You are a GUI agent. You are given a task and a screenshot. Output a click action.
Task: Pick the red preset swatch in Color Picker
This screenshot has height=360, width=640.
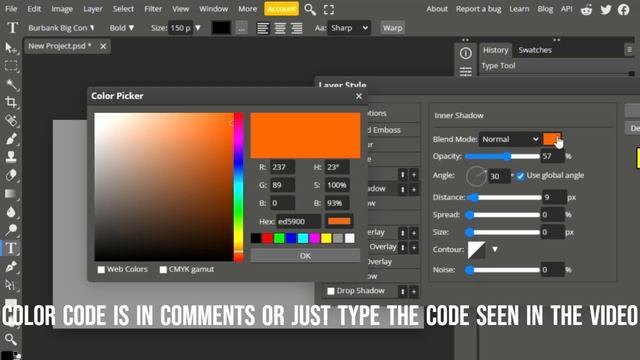coord(267,238)
